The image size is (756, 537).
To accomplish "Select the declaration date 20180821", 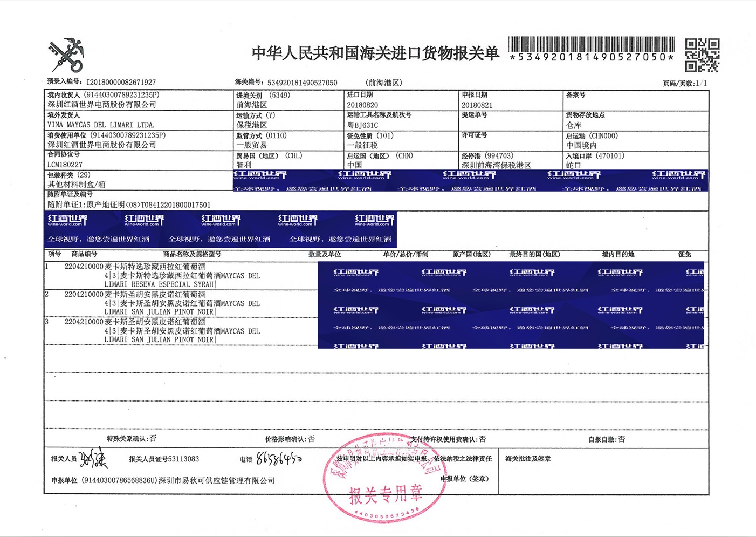I will (477, 105).
